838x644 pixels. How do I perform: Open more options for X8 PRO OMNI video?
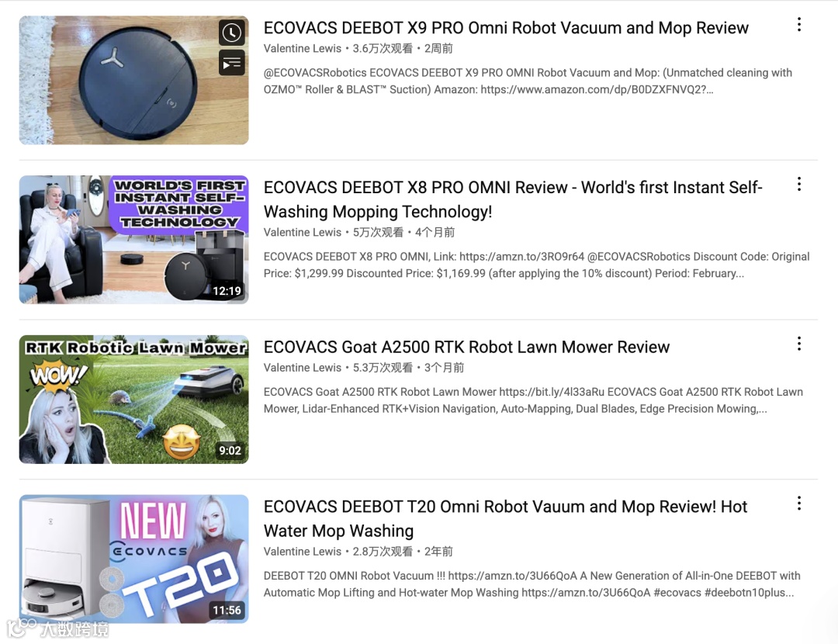[799, 185]
